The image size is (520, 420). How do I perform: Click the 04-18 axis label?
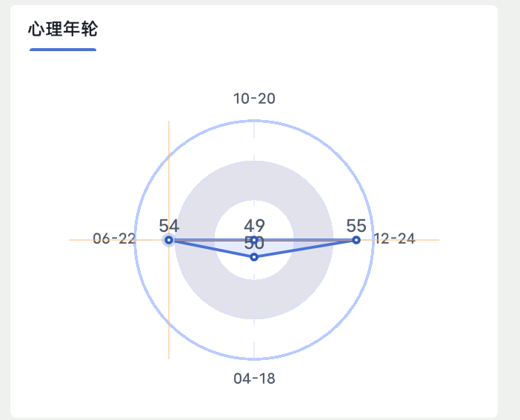[254, 379]
